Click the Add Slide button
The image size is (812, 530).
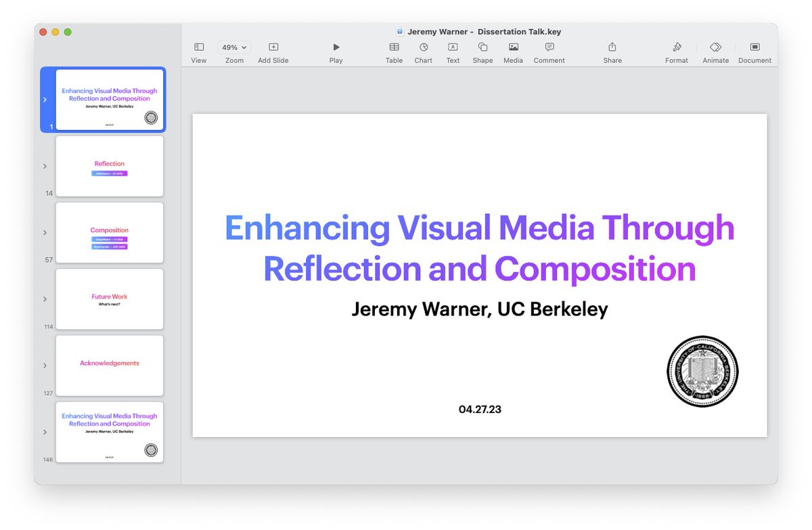[x=273, y=53]
